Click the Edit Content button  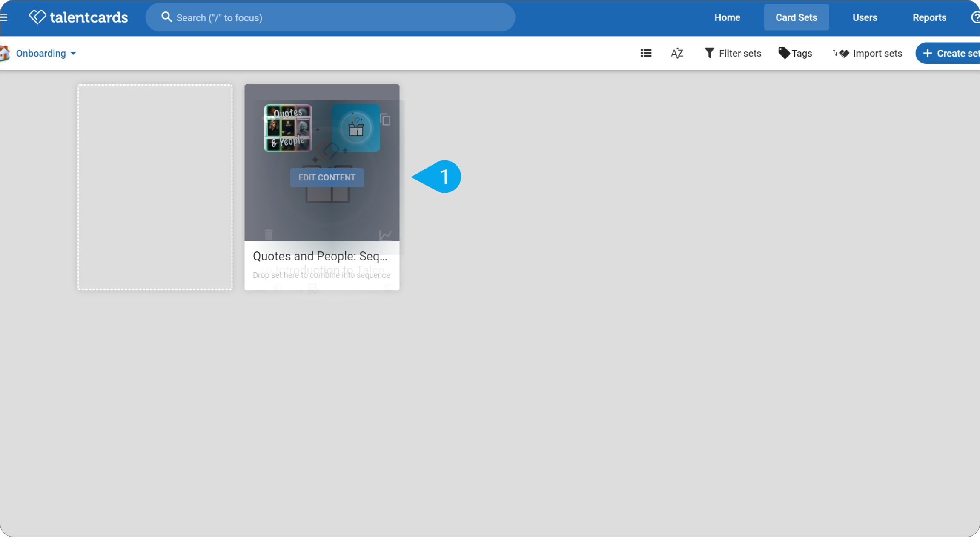(x=327, y=177)
